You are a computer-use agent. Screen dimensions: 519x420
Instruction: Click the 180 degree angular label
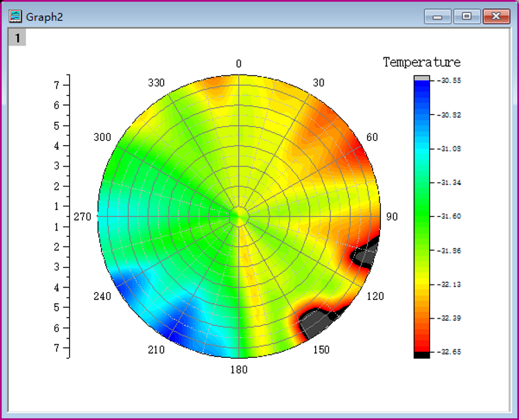[238, 370]
